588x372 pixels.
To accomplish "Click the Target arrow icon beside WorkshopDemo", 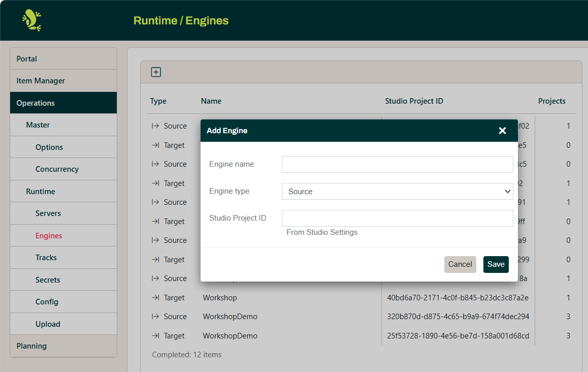I will coord(155,335).
